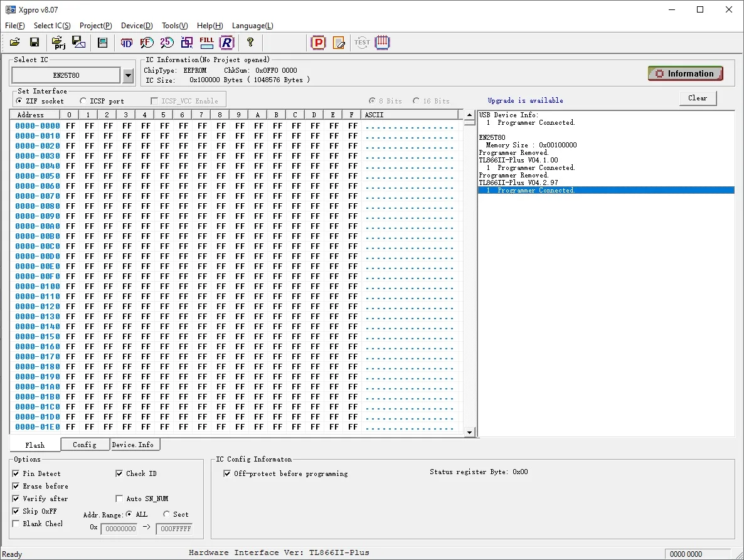Viewport: 744px width, 560px height.
Task: Open project using the prj folder icon
Action: pyautogui.click(x=58, y=43)
